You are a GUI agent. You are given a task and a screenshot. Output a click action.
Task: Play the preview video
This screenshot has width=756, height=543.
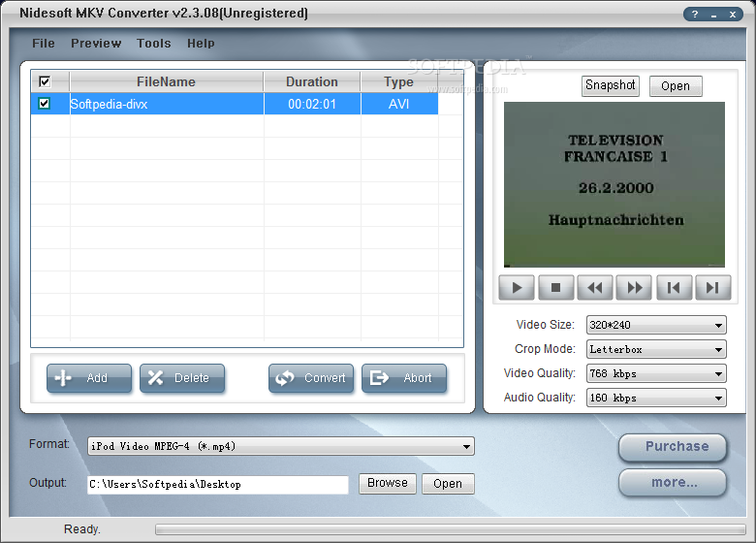pos(517,288)
